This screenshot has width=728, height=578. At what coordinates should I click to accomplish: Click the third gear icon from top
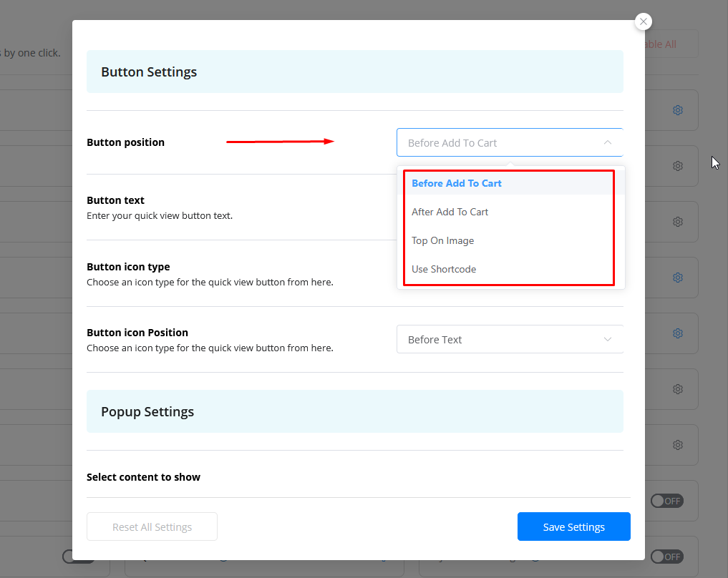677,222
